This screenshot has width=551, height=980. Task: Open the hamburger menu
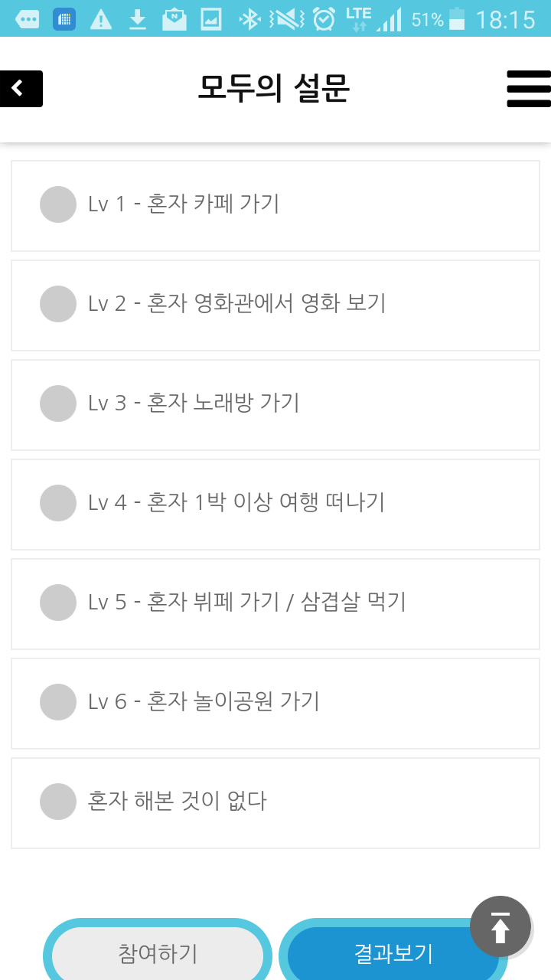tap(529, 89)
